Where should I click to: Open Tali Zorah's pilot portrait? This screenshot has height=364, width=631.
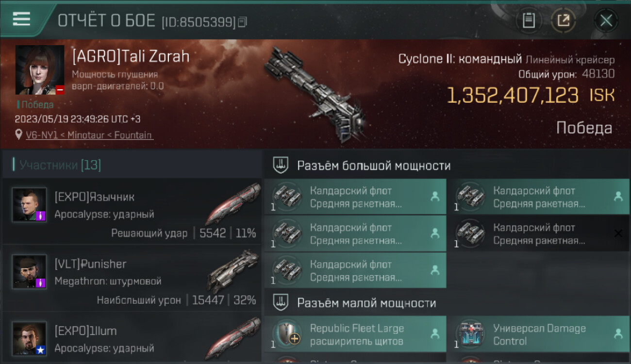point(40,70)
